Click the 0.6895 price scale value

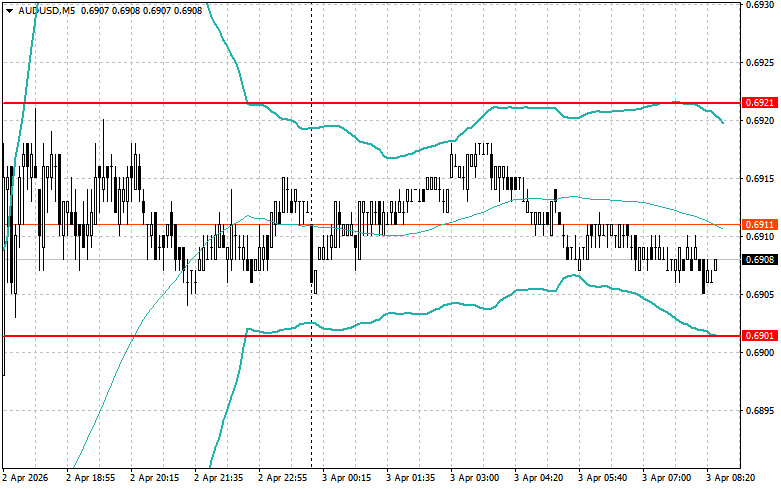[x=760, y=411]
